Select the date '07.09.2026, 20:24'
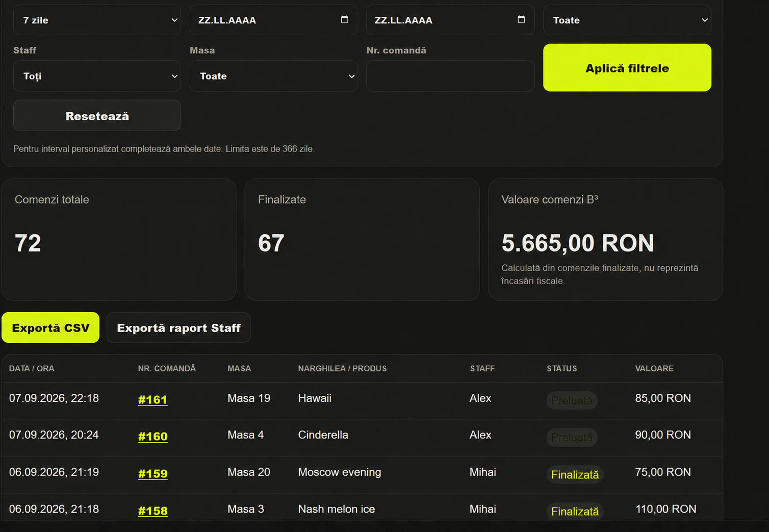769x532 pixels. [x=54, y=435]
